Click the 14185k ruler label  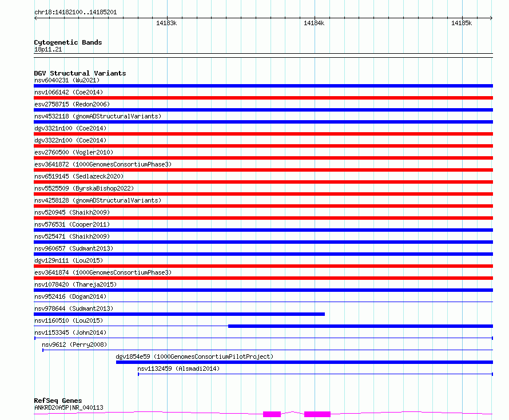tap(462, 23)
